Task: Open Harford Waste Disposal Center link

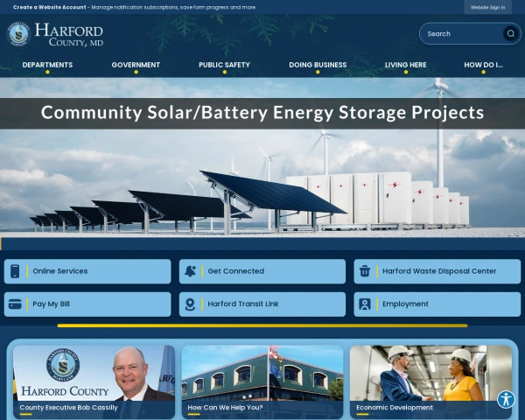Action: click(439, 271)
